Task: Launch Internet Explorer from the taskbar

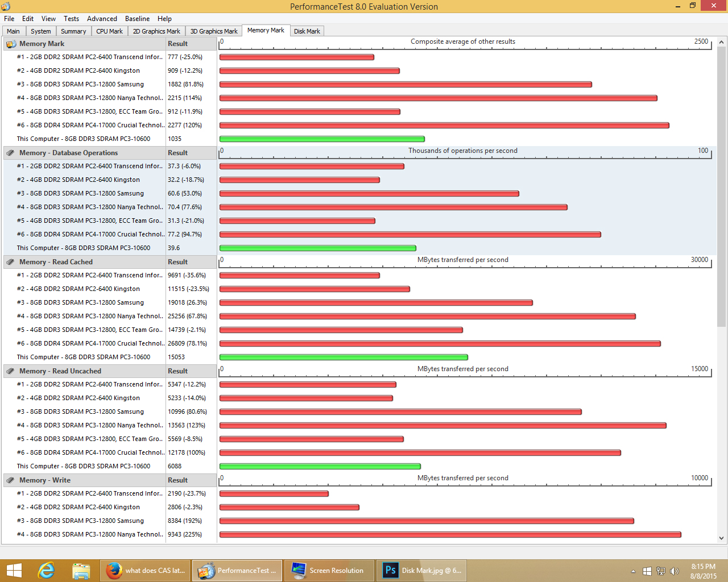Action: click(46, 571)
